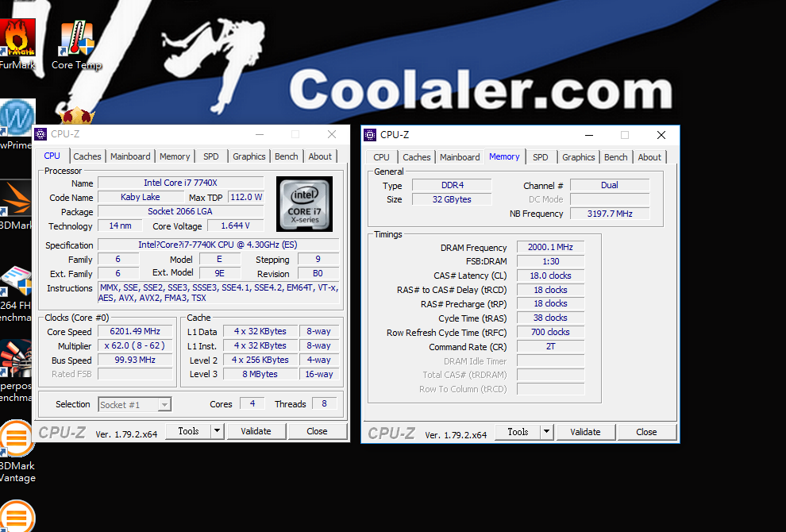Viewport: 786px width, 532px height.
Task: Click the Specification field 'i7-7740K CPU @ 4.30GHz (ES)'
Action: pos(218,245)
